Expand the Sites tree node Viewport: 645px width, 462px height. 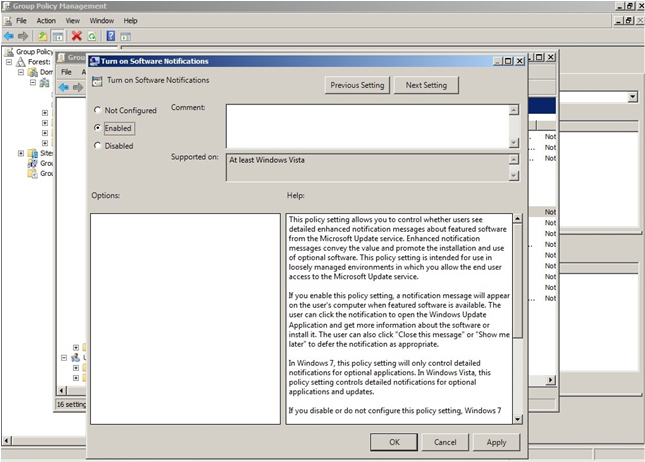21,153
